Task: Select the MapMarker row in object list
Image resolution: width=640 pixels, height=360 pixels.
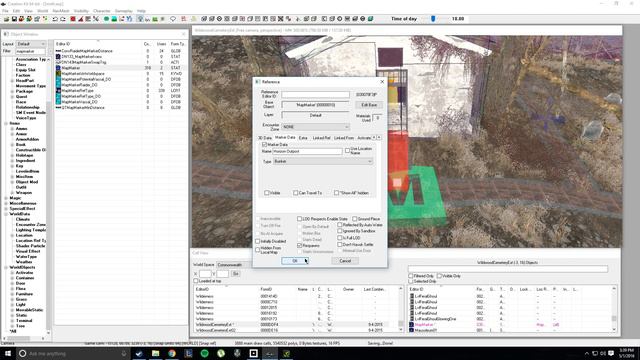Action: point(121,68)
